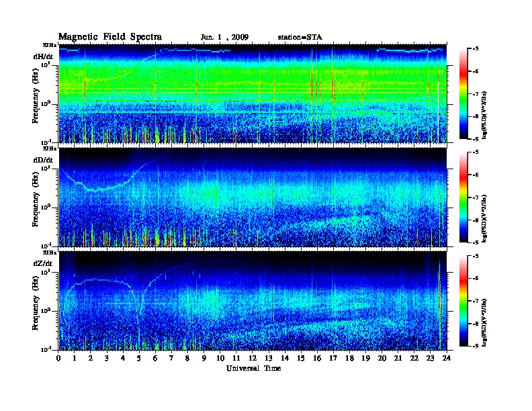Viewport: 532px width, 411px height.
Task: Click the "Magnetic Field Spectra" title
Action: tap(109, 37)
